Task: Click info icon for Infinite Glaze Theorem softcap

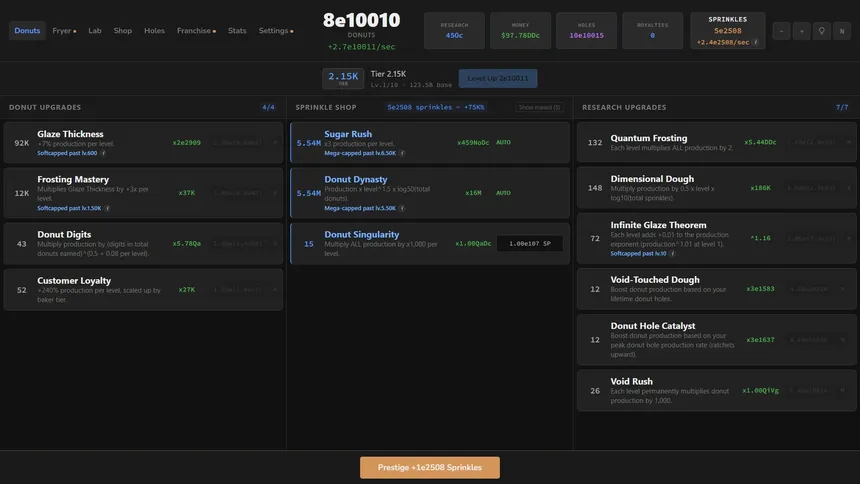Action: pyautogui.click(x=672, y=254)
